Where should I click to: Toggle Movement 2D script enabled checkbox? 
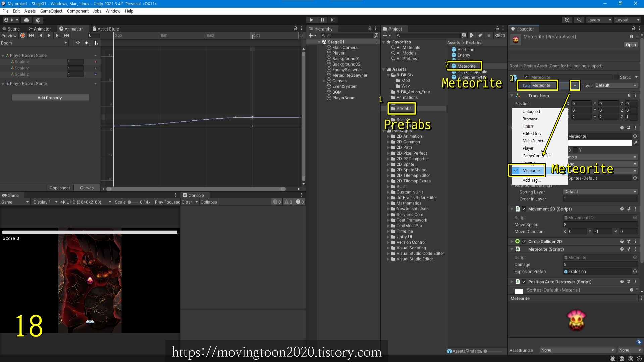pyautogui.click(x=524, y=209)
